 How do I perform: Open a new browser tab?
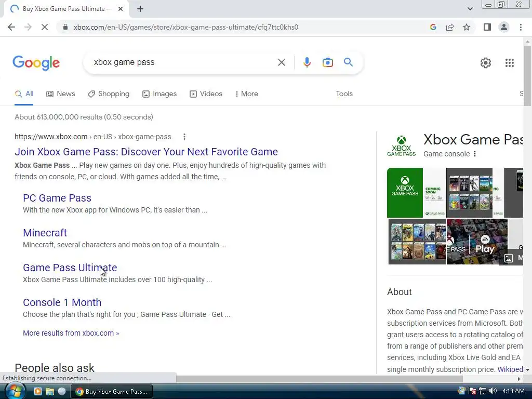tap(140, 9)
